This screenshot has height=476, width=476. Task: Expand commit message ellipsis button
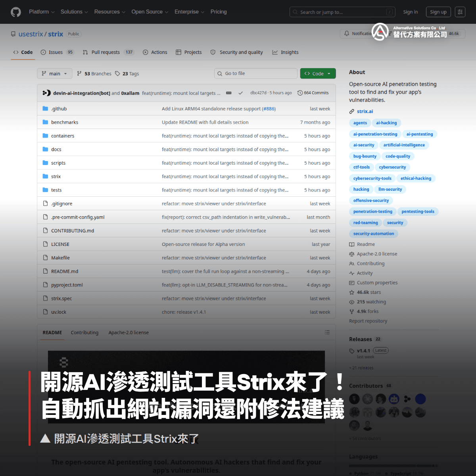229,93
